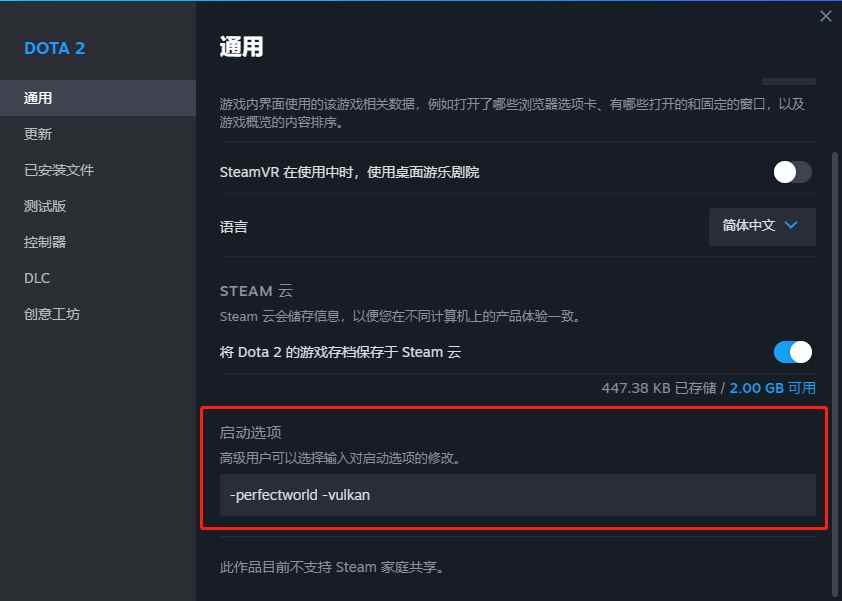Click the 语言 label
The width and height of the screenshot is (842, 601).
click(x=234, y=227)
